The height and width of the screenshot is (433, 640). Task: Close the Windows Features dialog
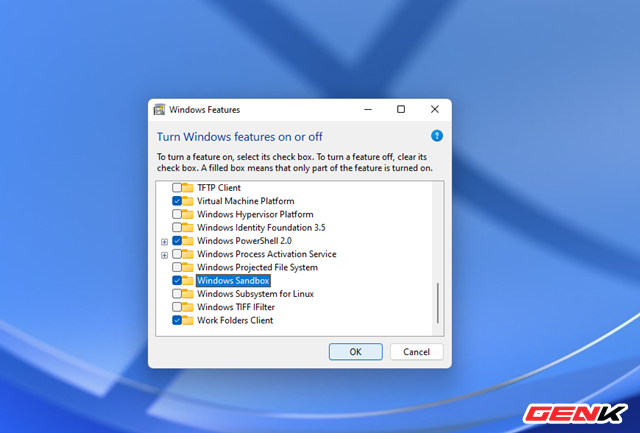[x=435, y=109]
